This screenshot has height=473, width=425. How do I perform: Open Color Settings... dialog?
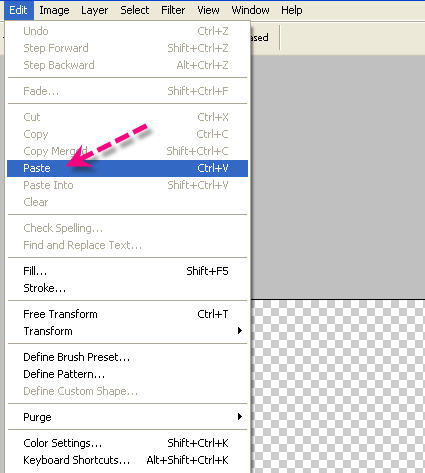[x=127, y=443]
